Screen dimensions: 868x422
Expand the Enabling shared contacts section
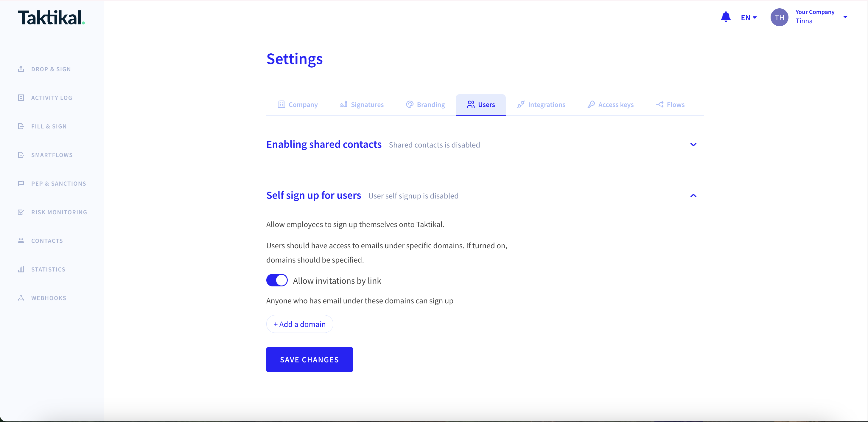coord(693,145)
